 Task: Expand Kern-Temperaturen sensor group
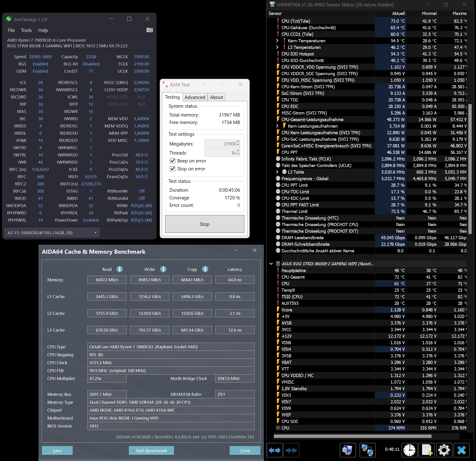277,41
